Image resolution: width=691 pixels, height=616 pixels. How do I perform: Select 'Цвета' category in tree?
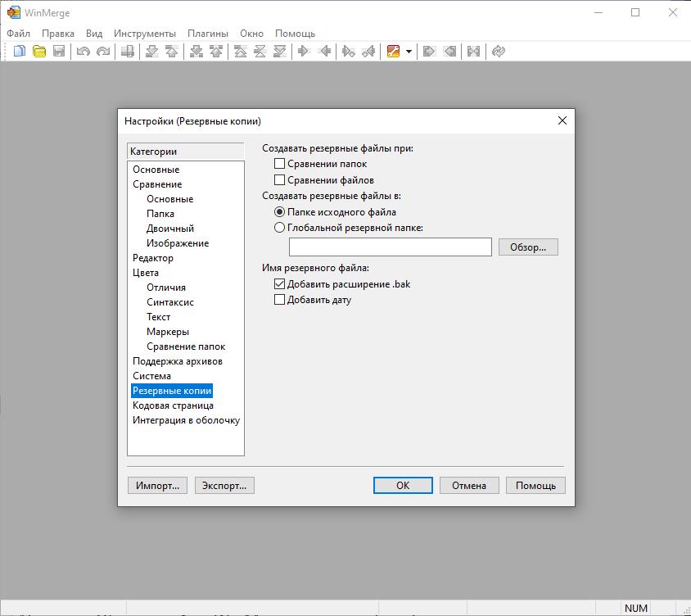pos(146,273)
